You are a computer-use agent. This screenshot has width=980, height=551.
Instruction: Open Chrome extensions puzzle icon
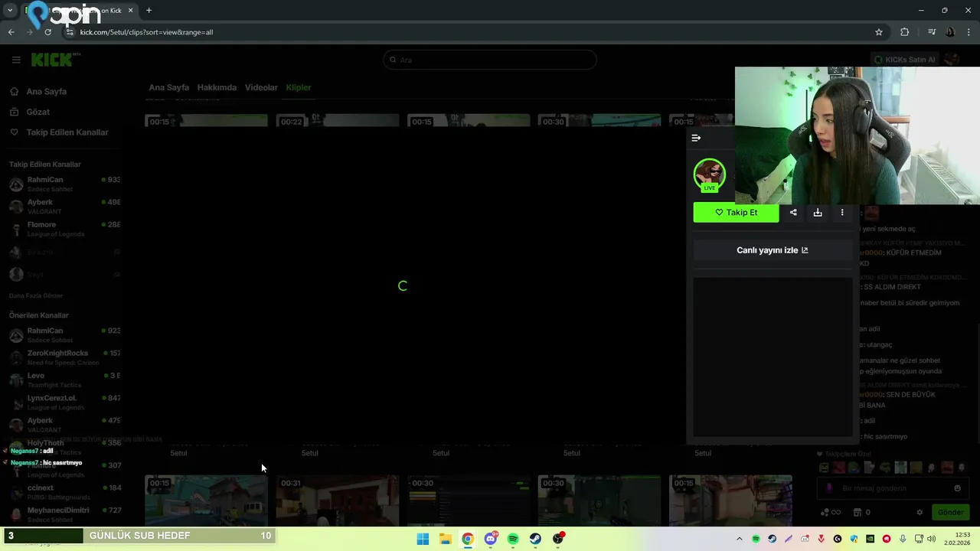point(905,32)
